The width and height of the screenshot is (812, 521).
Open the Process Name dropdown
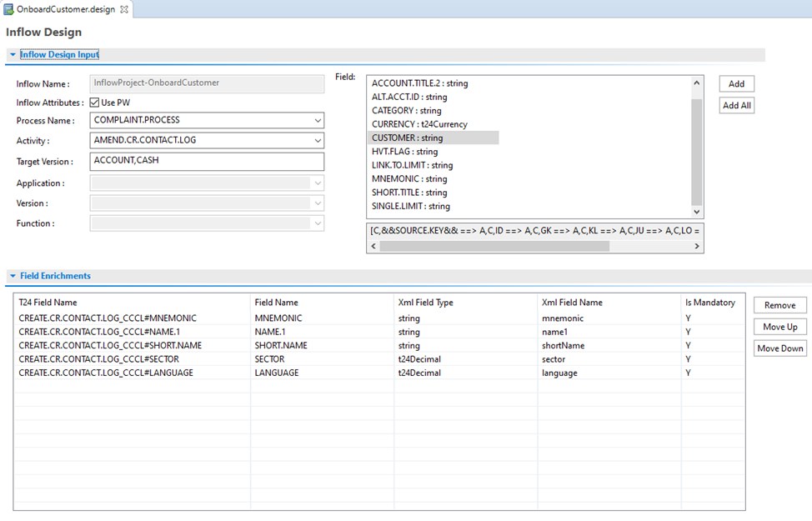[x=317, y=121]
